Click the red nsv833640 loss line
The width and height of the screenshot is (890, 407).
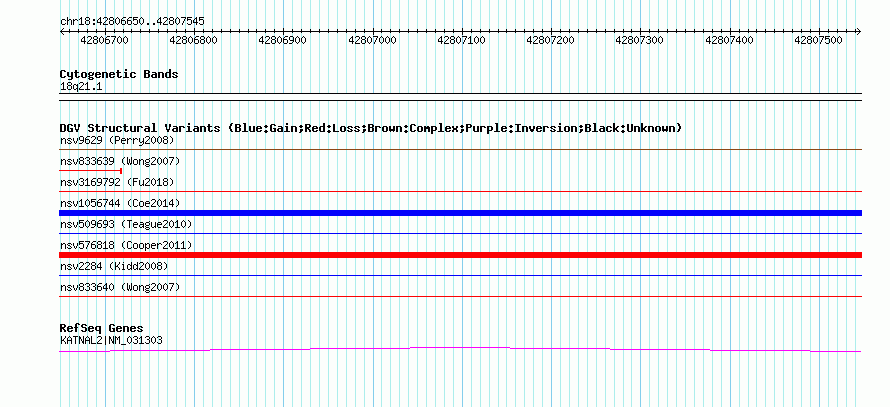(460, 296)
